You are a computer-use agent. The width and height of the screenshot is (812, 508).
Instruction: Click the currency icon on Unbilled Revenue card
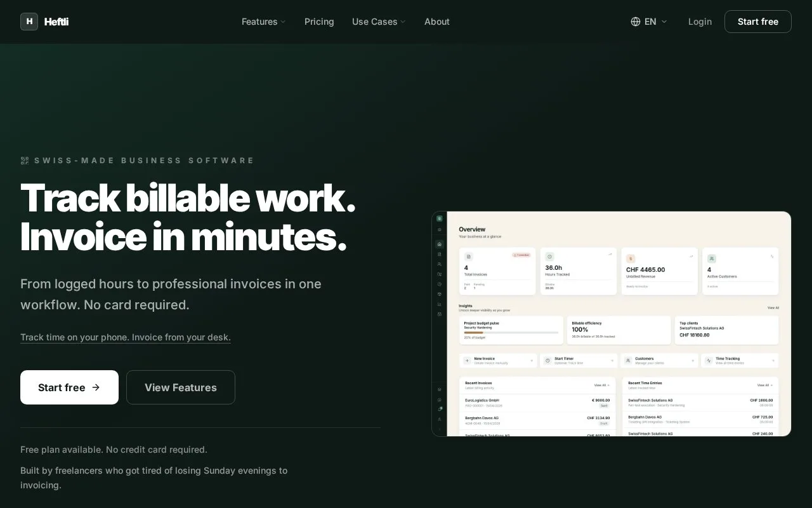[631, 258]
